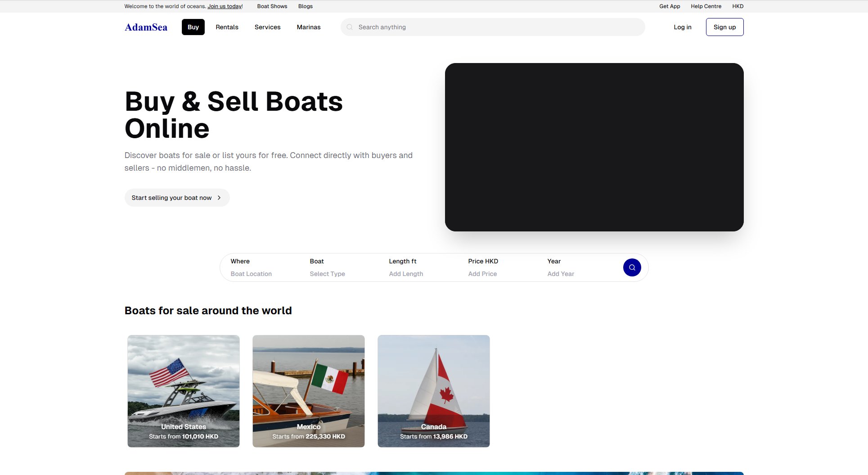
Task: Visit the Boat Shows page
Action: (272, 6)
